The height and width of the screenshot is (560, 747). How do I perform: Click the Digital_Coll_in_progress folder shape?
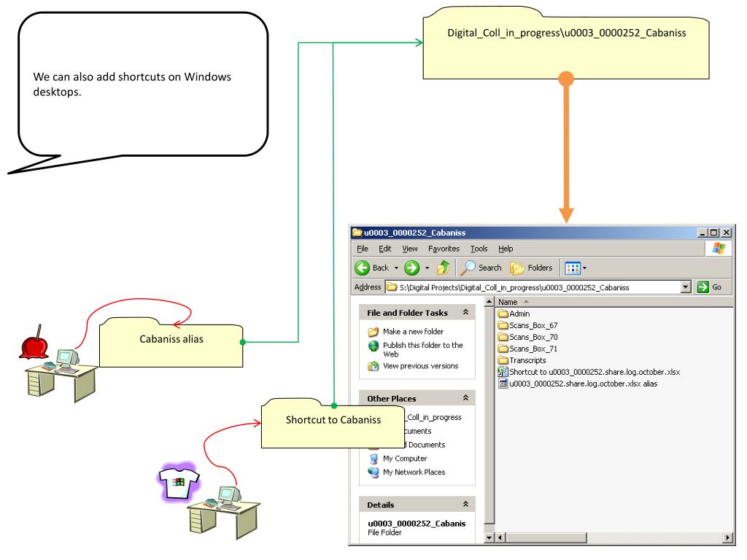click(566, 42)
